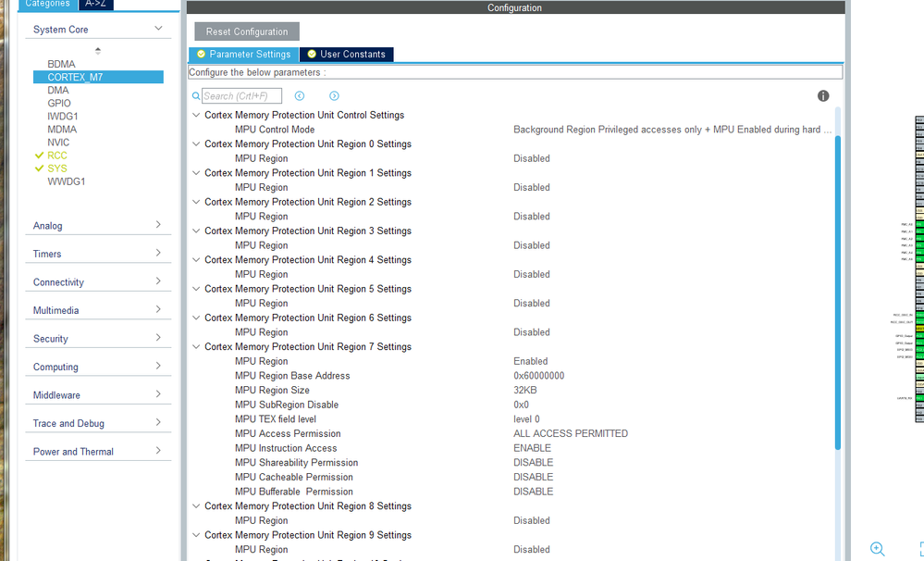Click the Reset Configuration button
Screen dimensions: 924x561
pyautogui.click(x=247, y=31)
